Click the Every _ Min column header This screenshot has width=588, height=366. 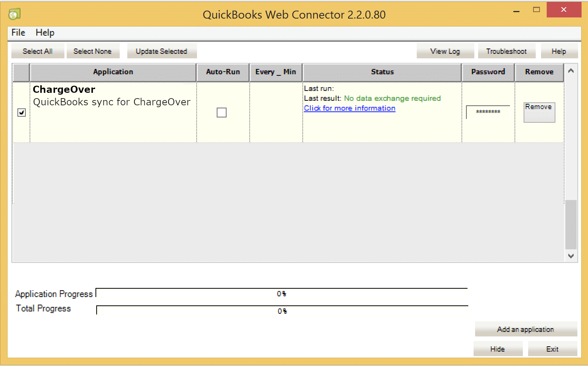click(276, 72)
